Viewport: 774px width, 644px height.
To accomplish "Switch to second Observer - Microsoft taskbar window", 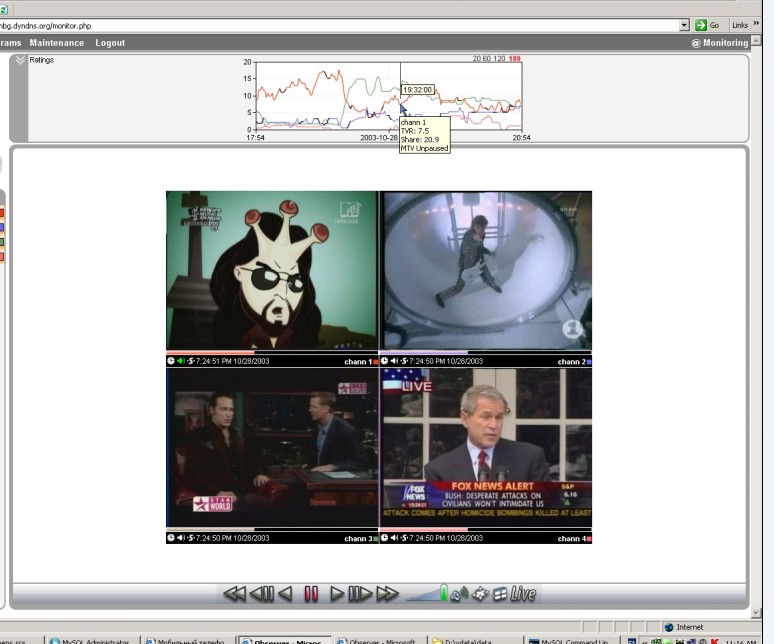I will (378, 641).
